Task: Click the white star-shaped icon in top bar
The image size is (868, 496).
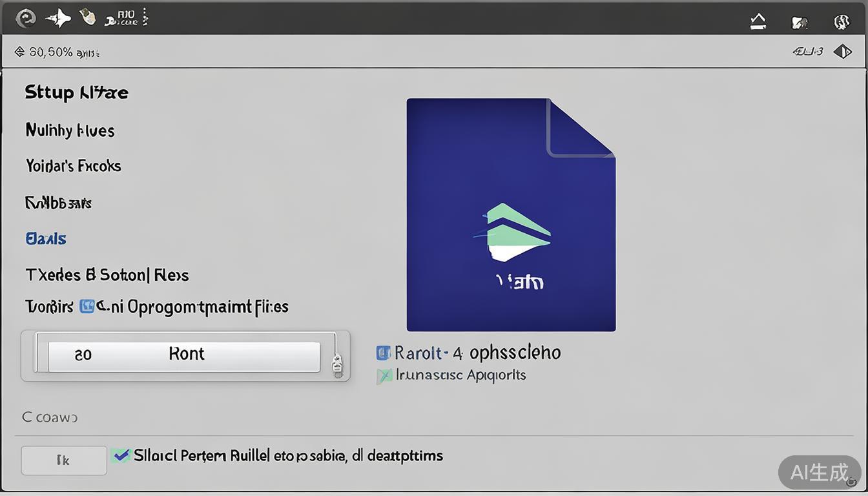Action: pyautogui.click(x=58, y=19)
